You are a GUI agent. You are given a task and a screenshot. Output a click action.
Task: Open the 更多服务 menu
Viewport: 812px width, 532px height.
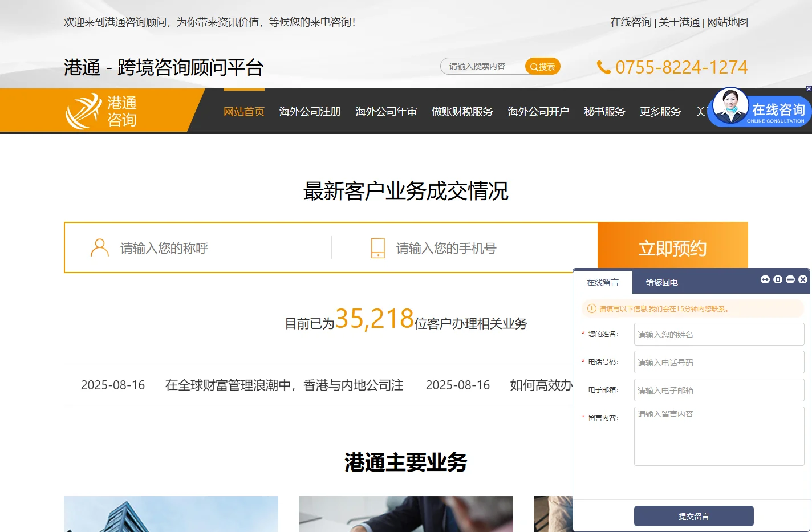coord(660,112)
